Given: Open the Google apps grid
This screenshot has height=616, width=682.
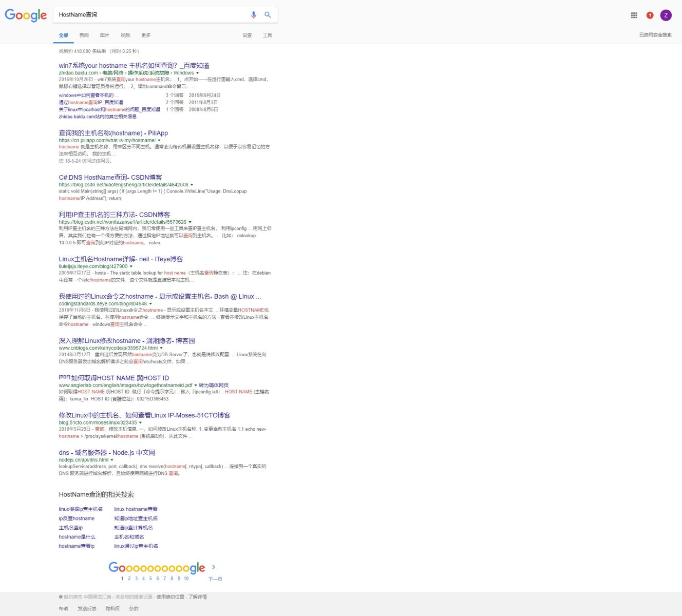Looking at the screenshot, I should click(x=634, y=15).
